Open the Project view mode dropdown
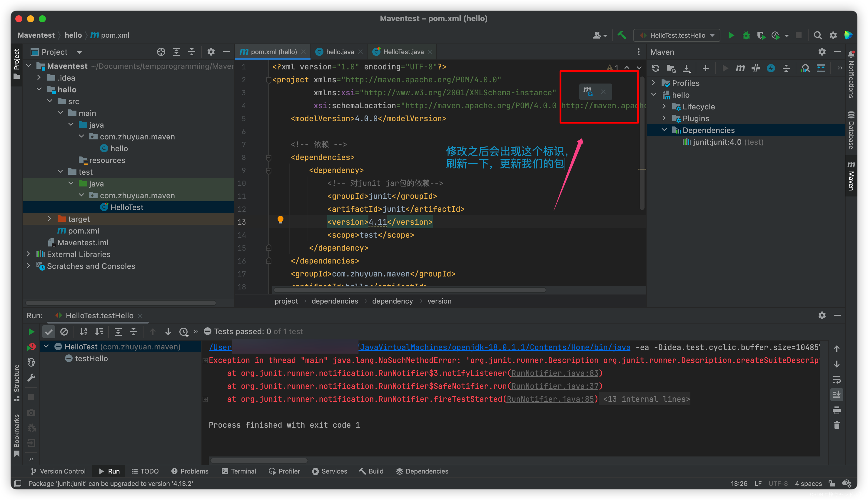This screenshot has width=868, height=500. pos(79,52)
